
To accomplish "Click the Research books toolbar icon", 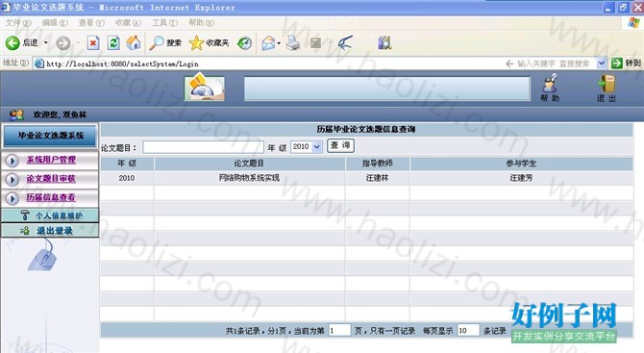I will coord(384,42).
